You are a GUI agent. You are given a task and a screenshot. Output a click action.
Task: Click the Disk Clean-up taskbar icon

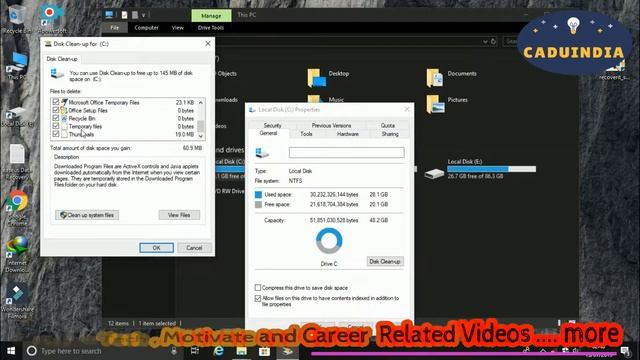(x=288, y=351)
